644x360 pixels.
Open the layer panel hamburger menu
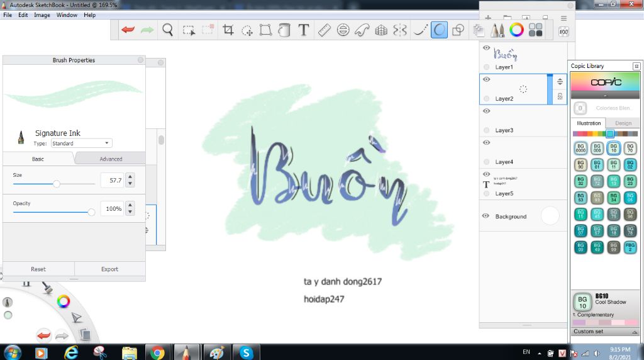(563, 18)
